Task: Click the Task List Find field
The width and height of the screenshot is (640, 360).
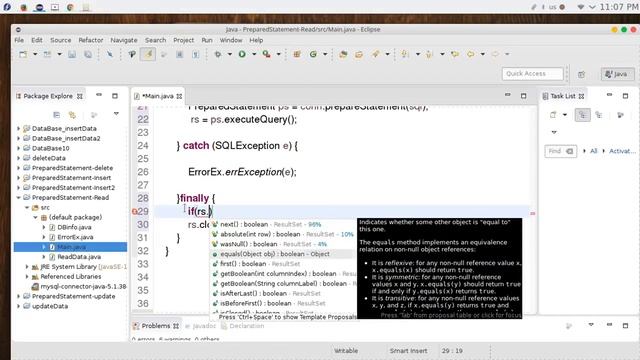Action: 560,151
